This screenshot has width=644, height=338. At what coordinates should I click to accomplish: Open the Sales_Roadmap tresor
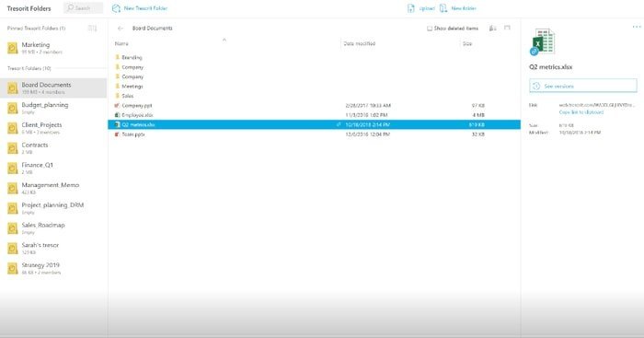pos(53,228)
